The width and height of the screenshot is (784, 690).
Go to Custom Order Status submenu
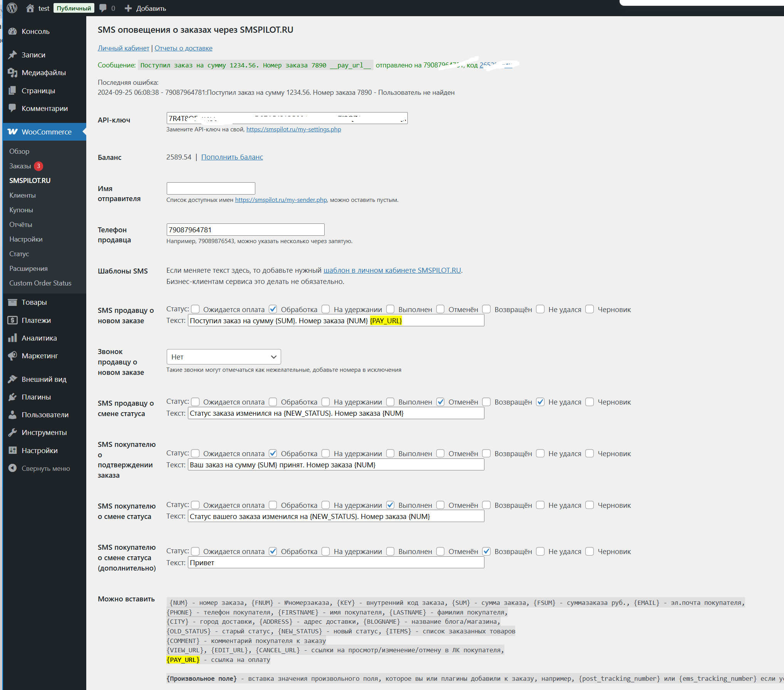tap(40, 283)
